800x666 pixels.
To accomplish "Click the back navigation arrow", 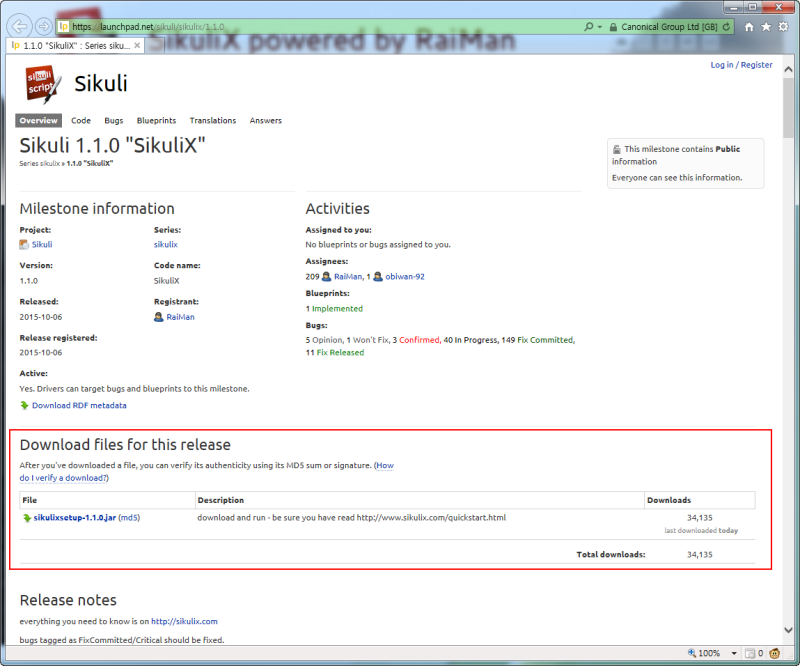I will click(21, 27).
